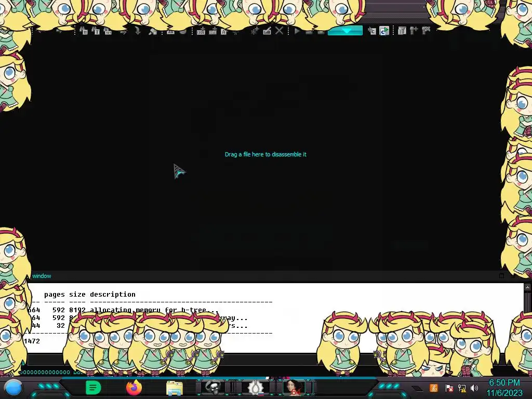Click the search byte sequence binoculars icon
This screenshot has height=399, width=532.
click(108, 31)
